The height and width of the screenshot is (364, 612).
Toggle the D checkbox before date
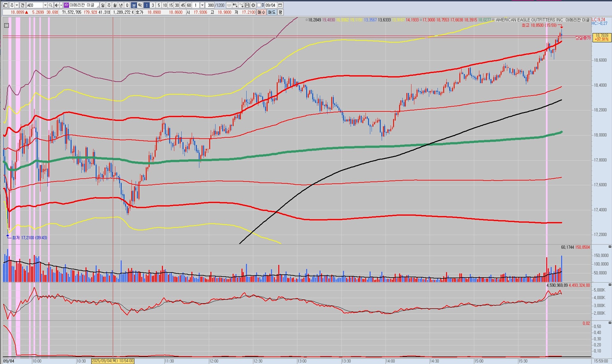coord(259,5)
